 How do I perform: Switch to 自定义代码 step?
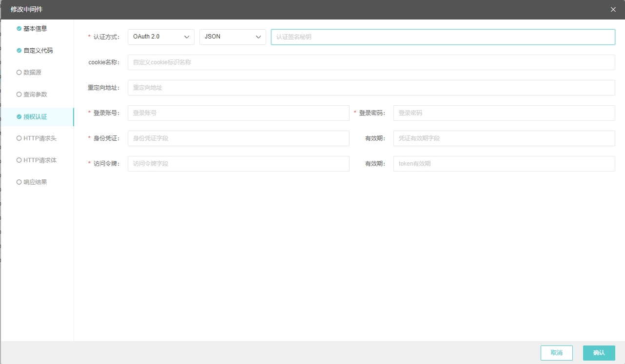[x=38, y=51]
